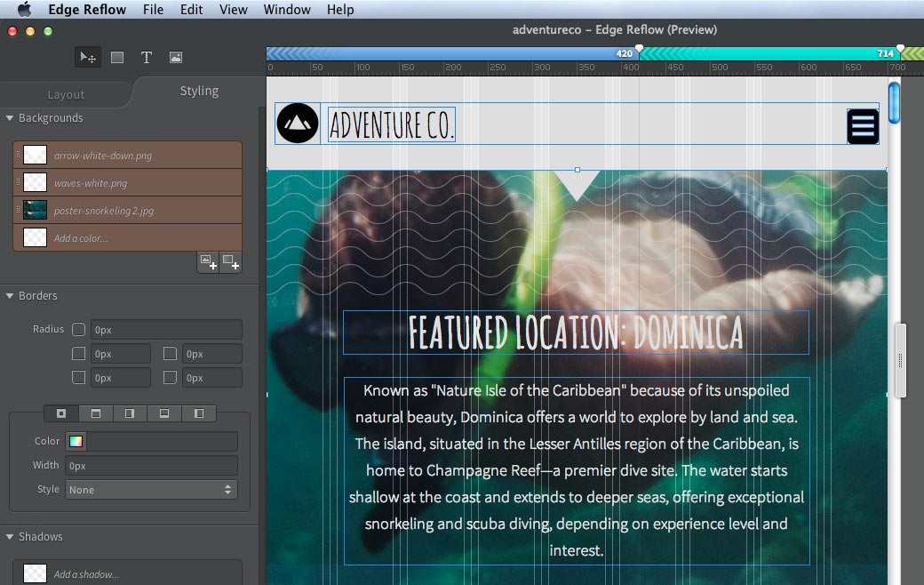Click the main Radius value field
The image size is (924, 585).
[166, 329]
